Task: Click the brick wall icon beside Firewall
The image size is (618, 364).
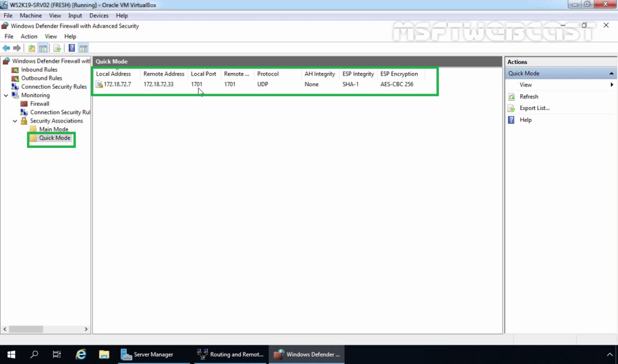Action: pos(24,104)
